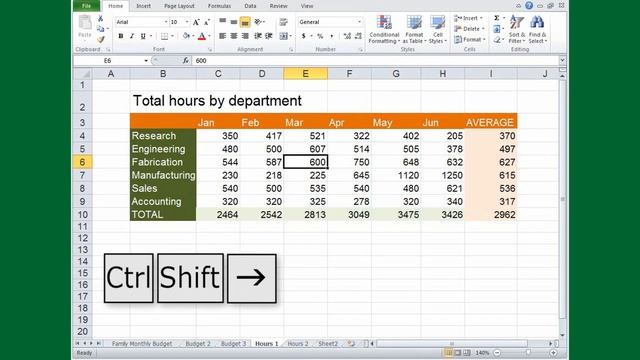
Task: Click the Fill down-arrow icon in Editing group
Action: pos(497,29)
